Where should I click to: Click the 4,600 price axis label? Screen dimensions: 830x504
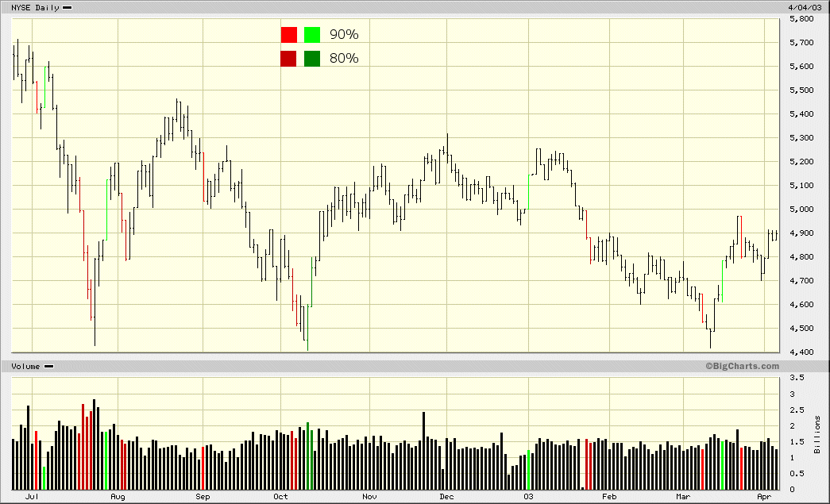coord(801,305)
